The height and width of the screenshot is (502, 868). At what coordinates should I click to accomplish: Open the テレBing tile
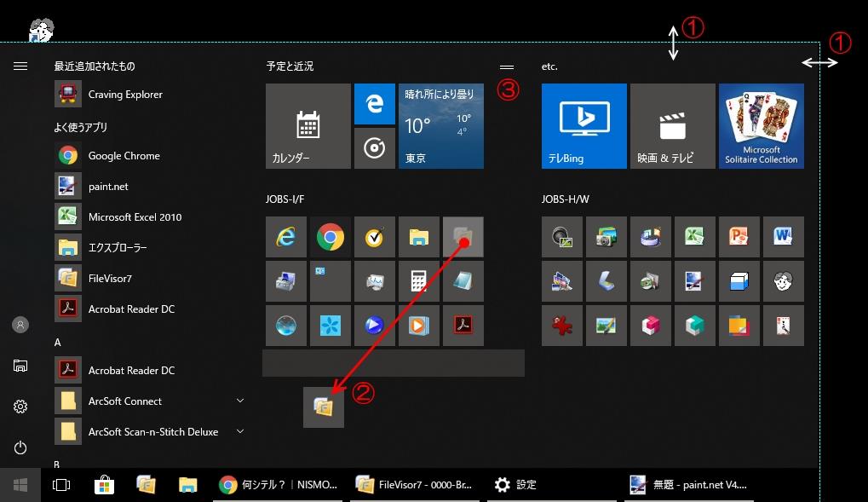click(584, 126)
